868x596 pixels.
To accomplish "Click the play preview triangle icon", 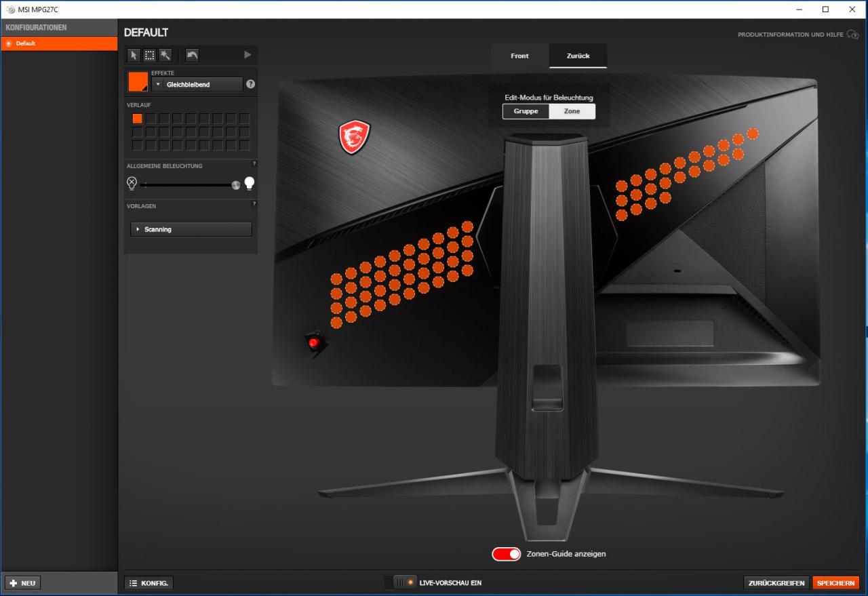I will 248,55.
